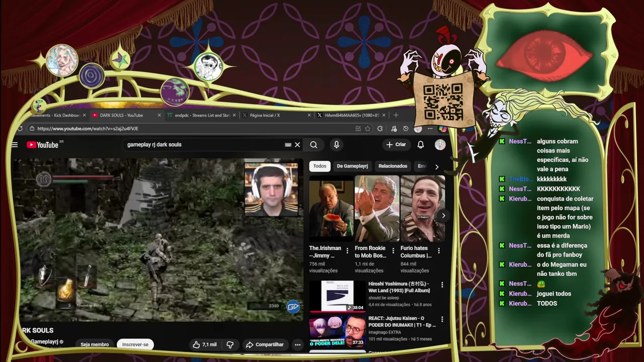Open the Criar create menu
This screenshot has height=362, width=644.
[x=395, y=145]
